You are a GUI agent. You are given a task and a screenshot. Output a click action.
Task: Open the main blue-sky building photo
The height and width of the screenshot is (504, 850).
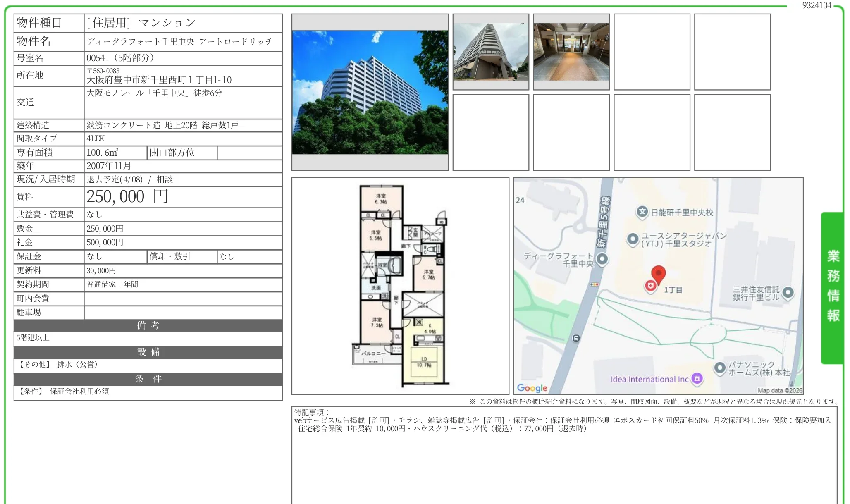(x=370, y=92)
